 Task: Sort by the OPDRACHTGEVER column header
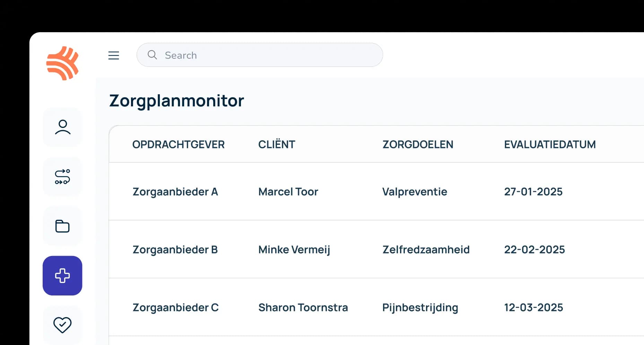tap(179, 144)
